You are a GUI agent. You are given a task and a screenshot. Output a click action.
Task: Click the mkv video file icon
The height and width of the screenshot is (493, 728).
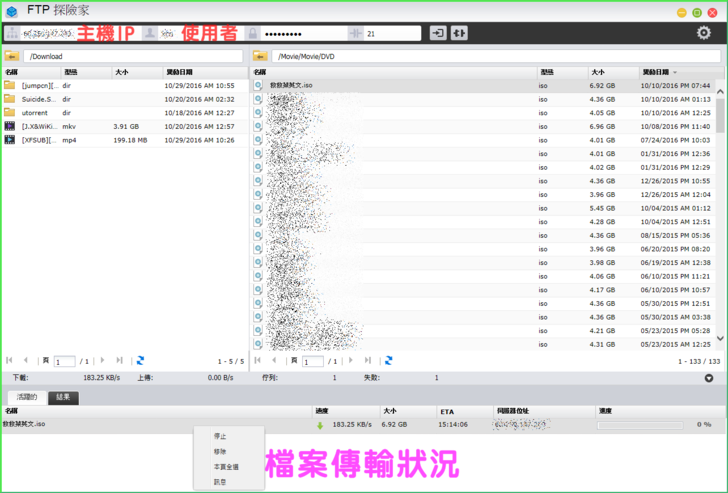tap(10, 127)
